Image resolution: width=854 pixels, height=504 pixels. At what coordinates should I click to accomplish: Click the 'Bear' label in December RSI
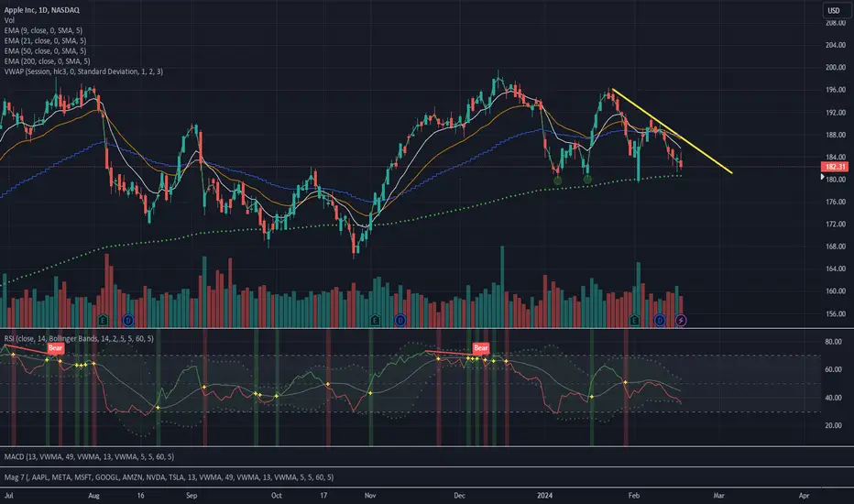point(480,348)
